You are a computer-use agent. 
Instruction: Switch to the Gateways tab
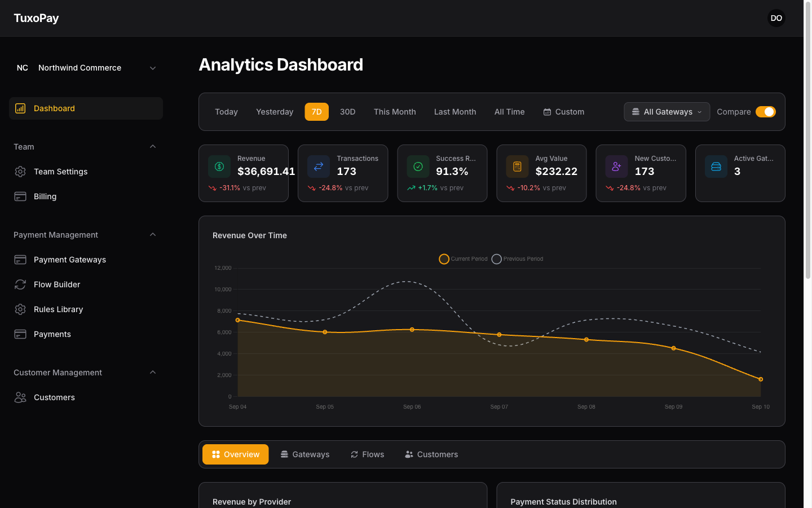305,454
